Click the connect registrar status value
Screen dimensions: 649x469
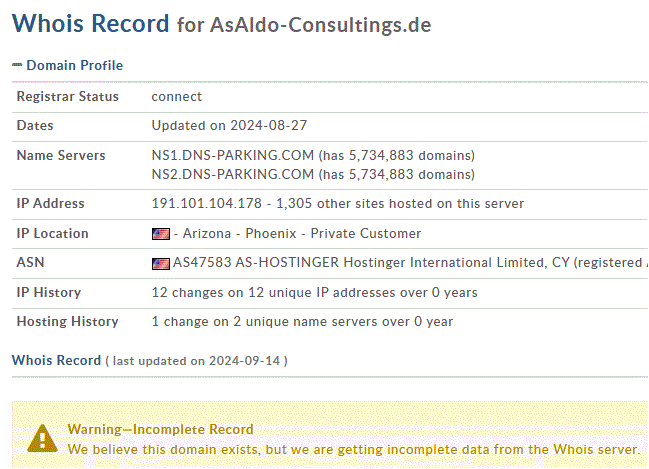point(177,96)
